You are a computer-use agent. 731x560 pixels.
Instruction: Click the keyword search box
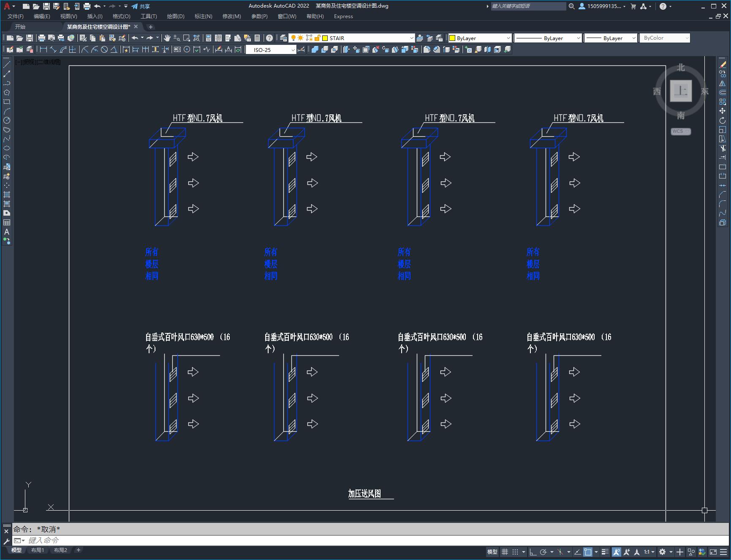528,6
